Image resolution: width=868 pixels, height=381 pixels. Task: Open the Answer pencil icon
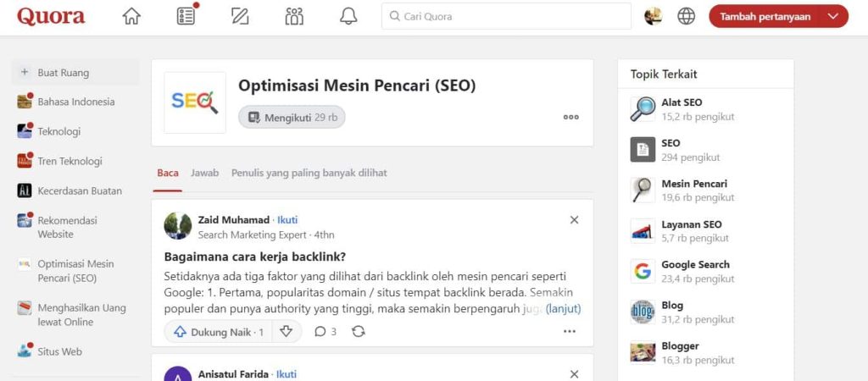click(x=240, y=16)
